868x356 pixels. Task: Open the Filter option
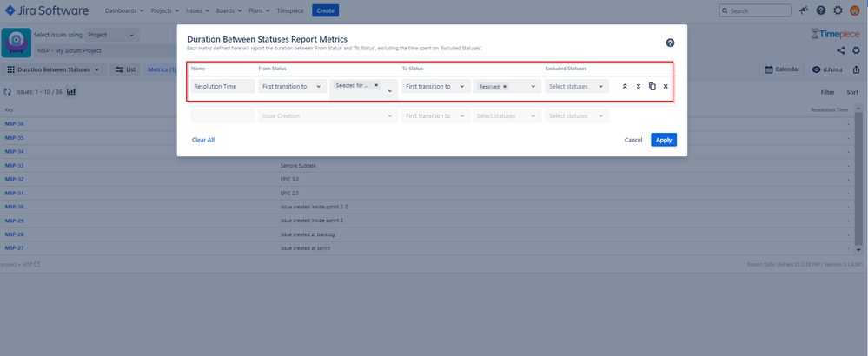click(827, 92)
